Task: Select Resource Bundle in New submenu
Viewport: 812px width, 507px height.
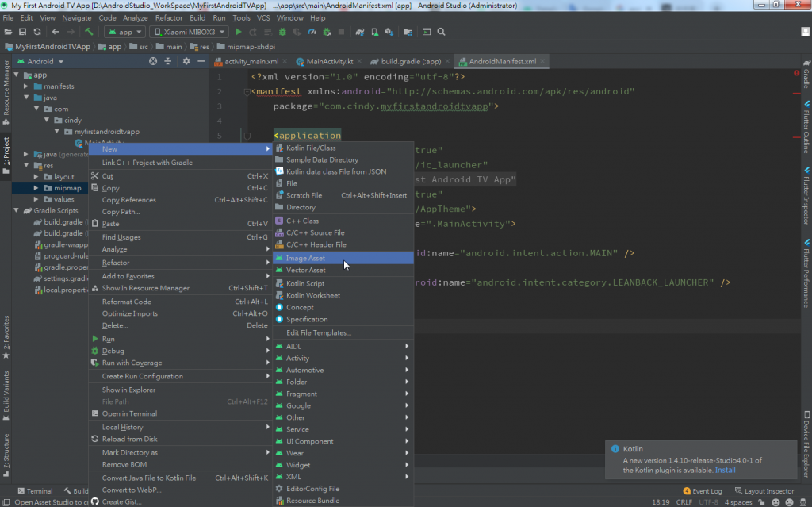Action: pyautogui.click(x=343, y=501)
